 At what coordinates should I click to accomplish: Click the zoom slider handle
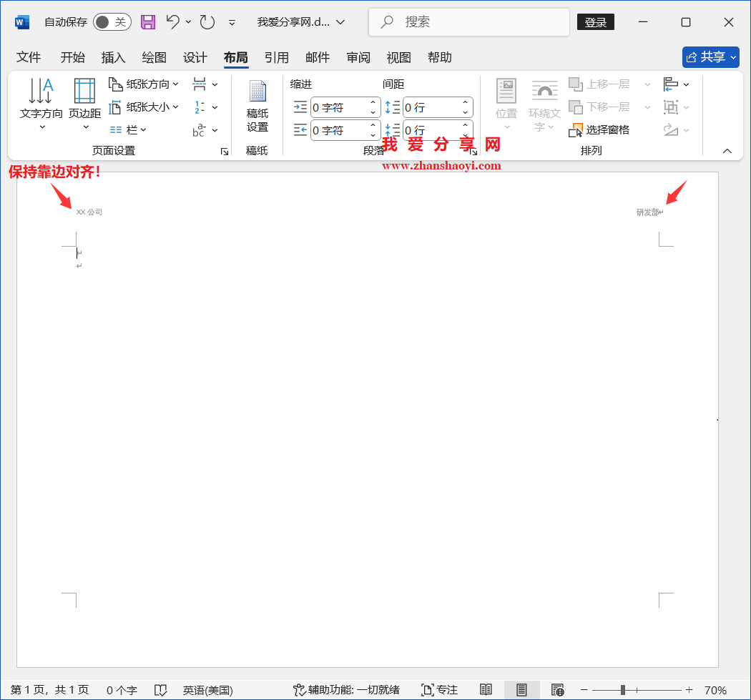click(x=623, y=690)
